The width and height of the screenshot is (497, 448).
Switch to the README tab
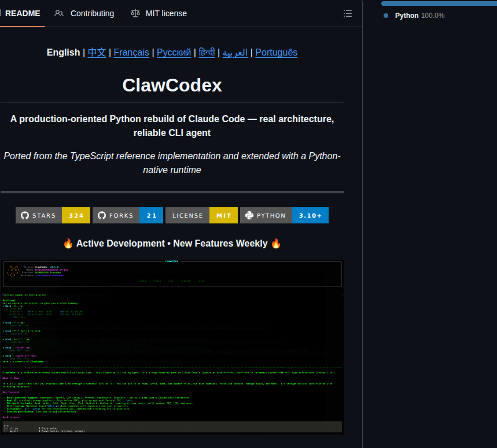click(x=22, y=13)
